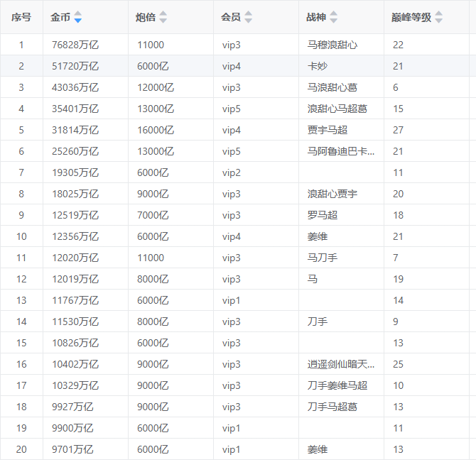
Task: Click sort arrows next to 巅峰等级
Action: coord(438,18)
